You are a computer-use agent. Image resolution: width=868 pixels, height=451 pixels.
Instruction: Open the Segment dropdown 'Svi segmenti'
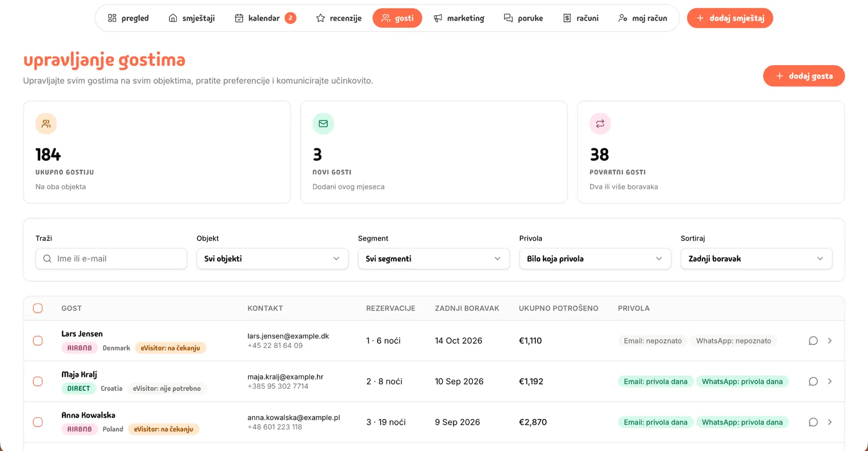[x=434, y=259]
